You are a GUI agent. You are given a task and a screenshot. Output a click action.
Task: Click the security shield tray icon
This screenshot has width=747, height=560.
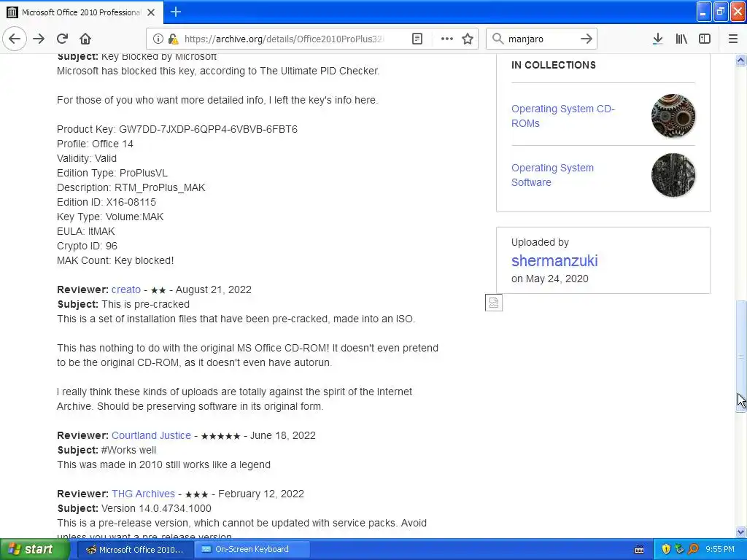click(x=666, y=549)
